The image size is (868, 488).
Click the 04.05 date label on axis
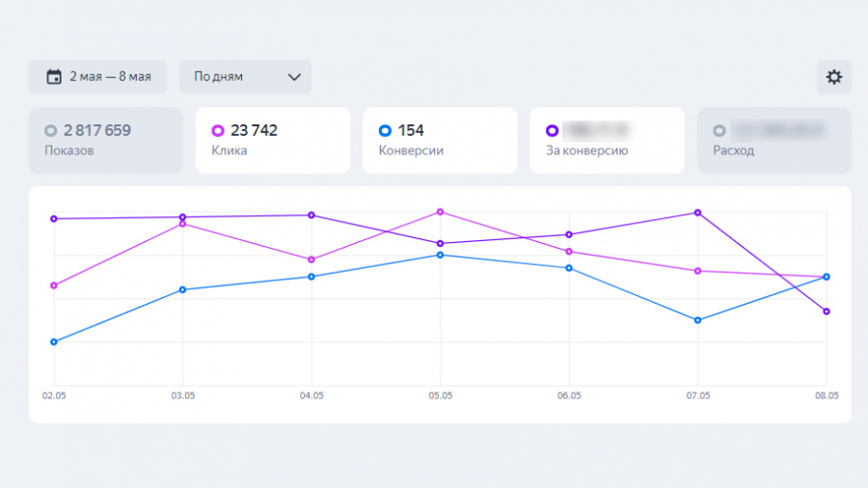(x=312, y=395)
